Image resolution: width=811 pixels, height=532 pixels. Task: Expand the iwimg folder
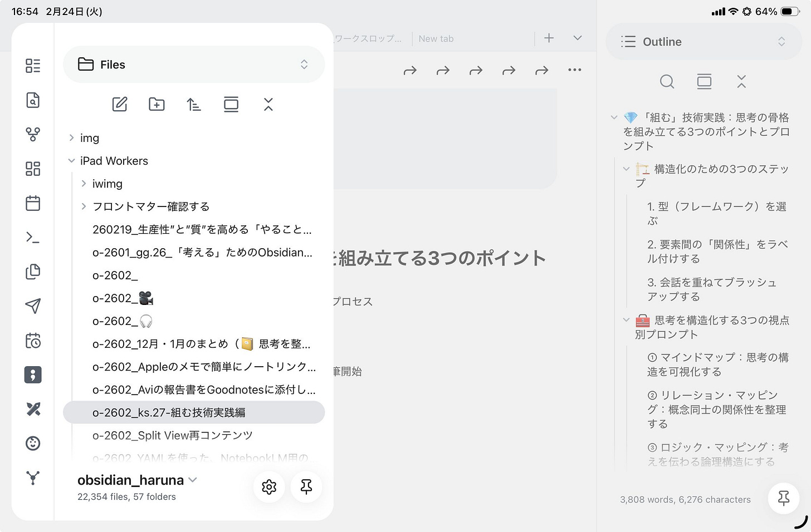tap(84, 184)
